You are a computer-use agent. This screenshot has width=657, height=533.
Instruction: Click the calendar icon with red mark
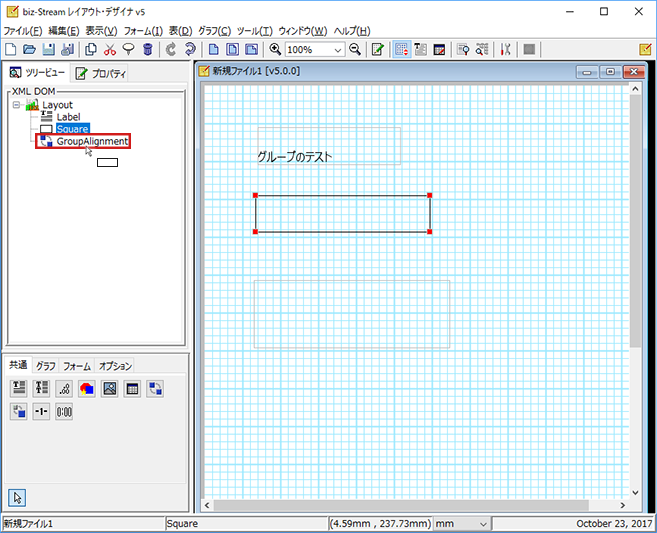439,49
